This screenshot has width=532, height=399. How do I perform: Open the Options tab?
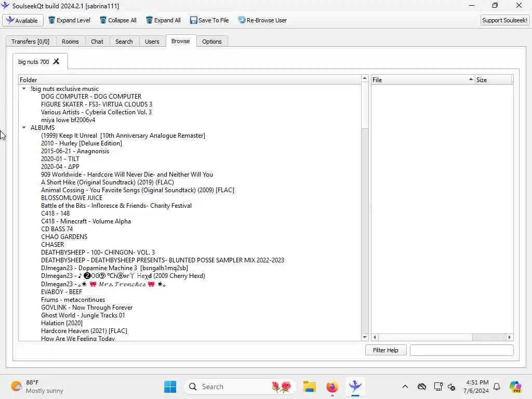click(x=212, y=42)
